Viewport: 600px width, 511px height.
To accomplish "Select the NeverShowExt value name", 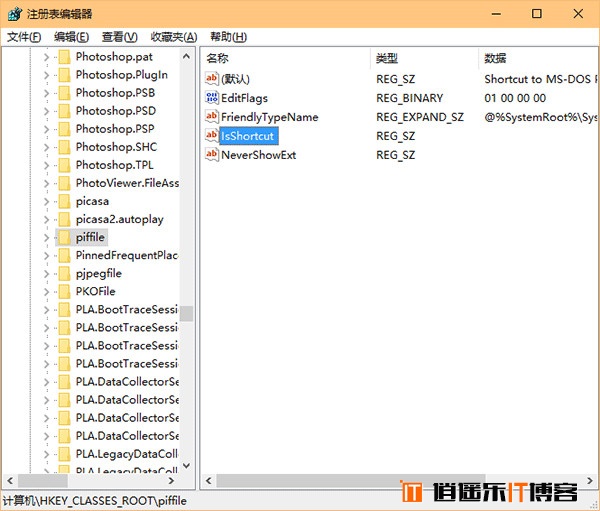I will [x=258, y=155].
